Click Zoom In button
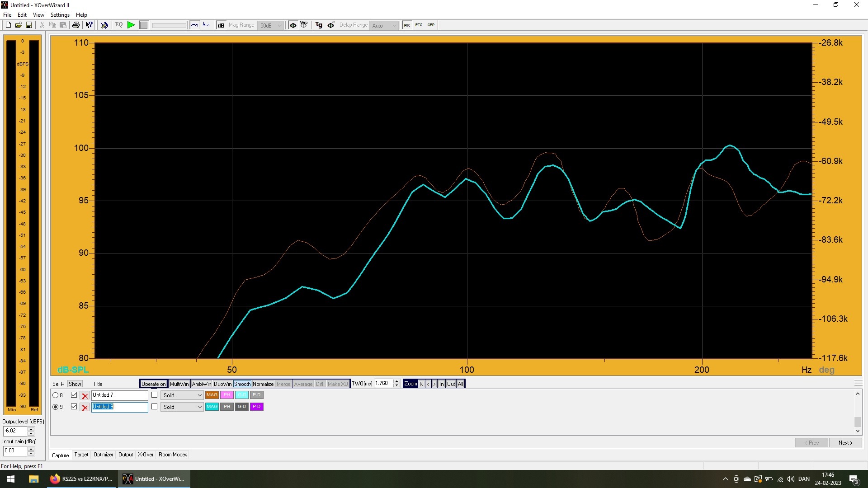The height and width of the screenshot is (488, 868). [442, 384]
